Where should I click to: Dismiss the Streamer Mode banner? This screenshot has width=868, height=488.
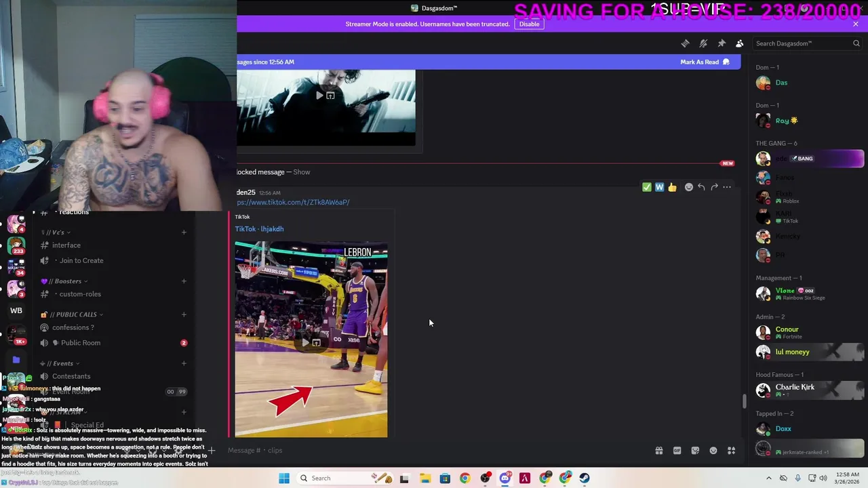pyautogui.click(x=856, y=24)
